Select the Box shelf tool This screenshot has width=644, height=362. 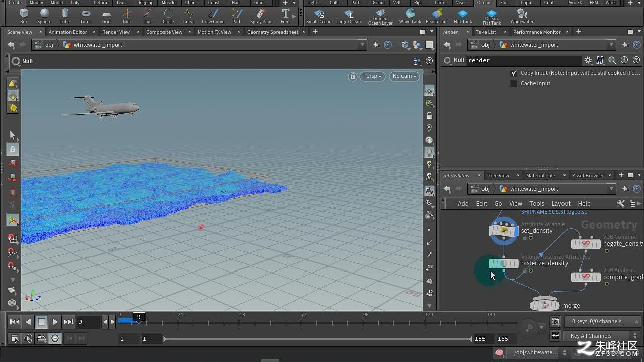click(x=24, y=16)
